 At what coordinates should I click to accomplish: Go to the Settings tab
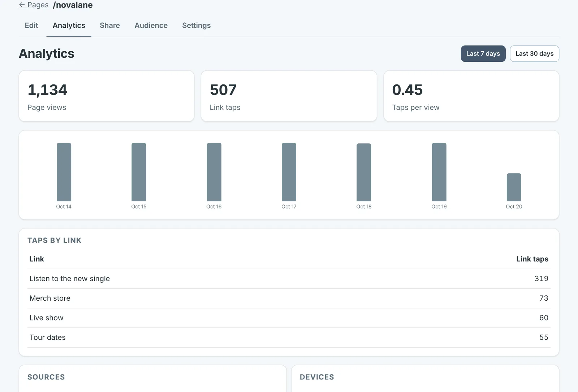197,25
